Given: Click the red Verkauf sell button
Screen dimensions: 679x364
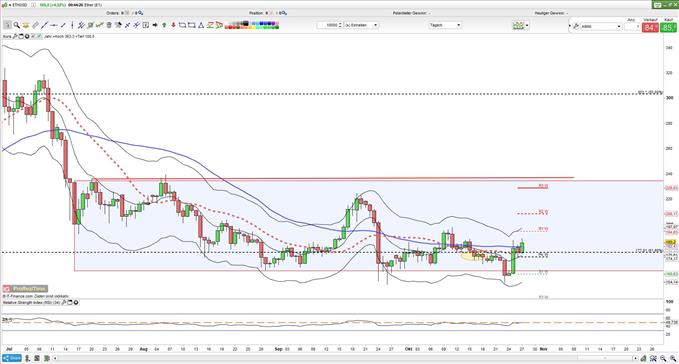Looking at the screenshot, I should click(x=650, y=28).
